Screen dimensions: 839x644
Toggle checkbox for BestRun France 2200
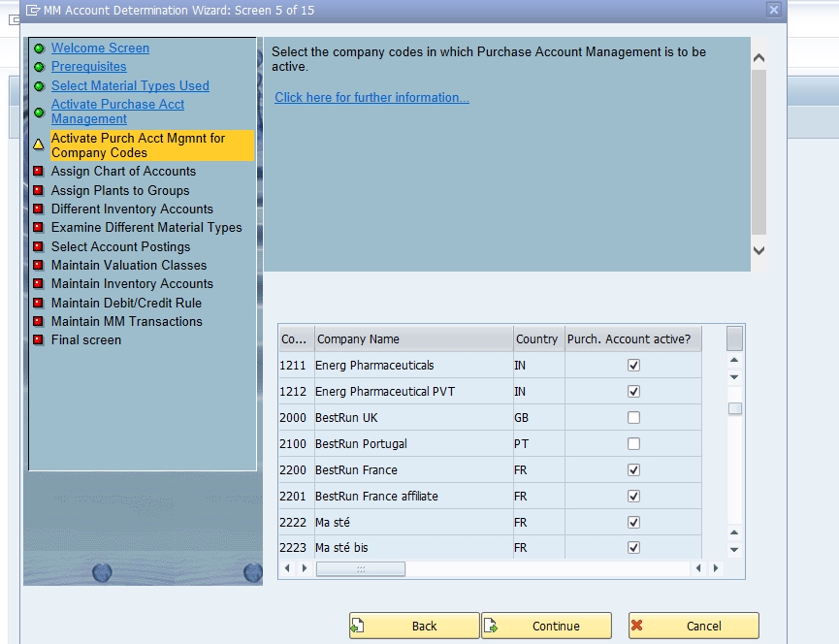(633, 470)
